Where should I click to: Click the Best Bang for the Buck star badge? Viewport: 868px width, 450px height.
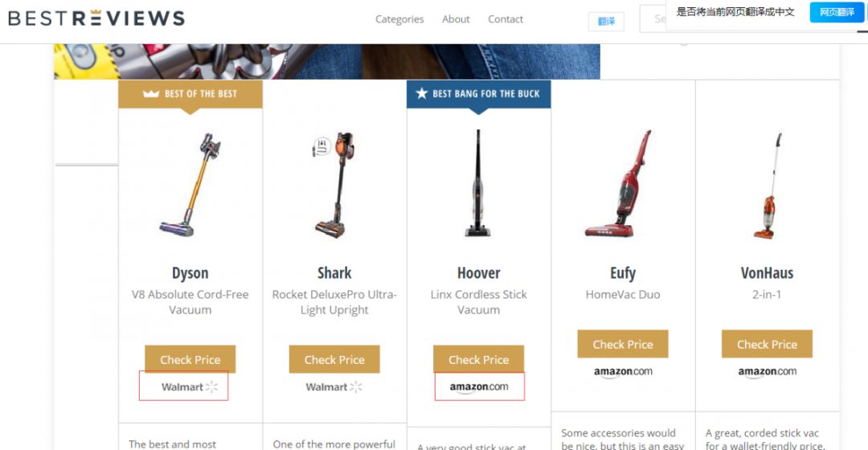tap(479, 94)
